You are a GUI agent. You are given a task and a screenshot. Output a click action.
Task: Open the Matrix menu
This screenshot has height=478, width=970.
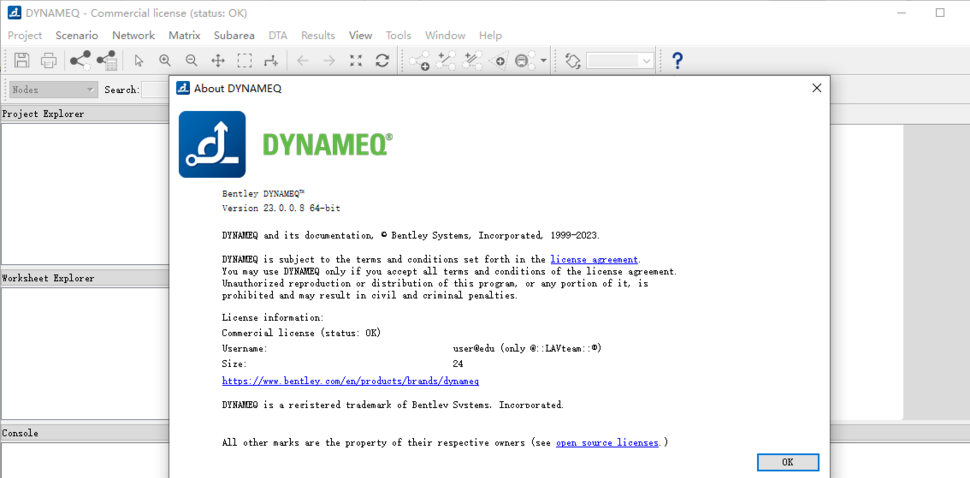(x=184, y=35)
